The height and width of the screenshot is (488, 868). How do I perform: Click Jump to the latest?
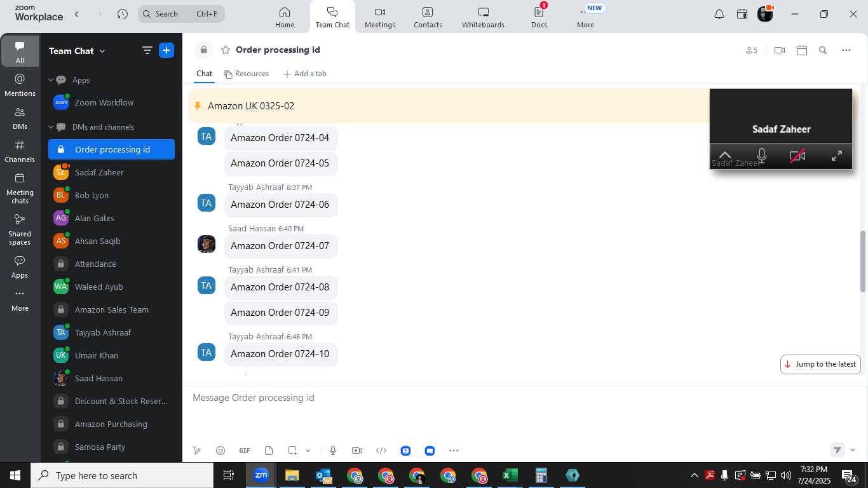coord(820,364)
